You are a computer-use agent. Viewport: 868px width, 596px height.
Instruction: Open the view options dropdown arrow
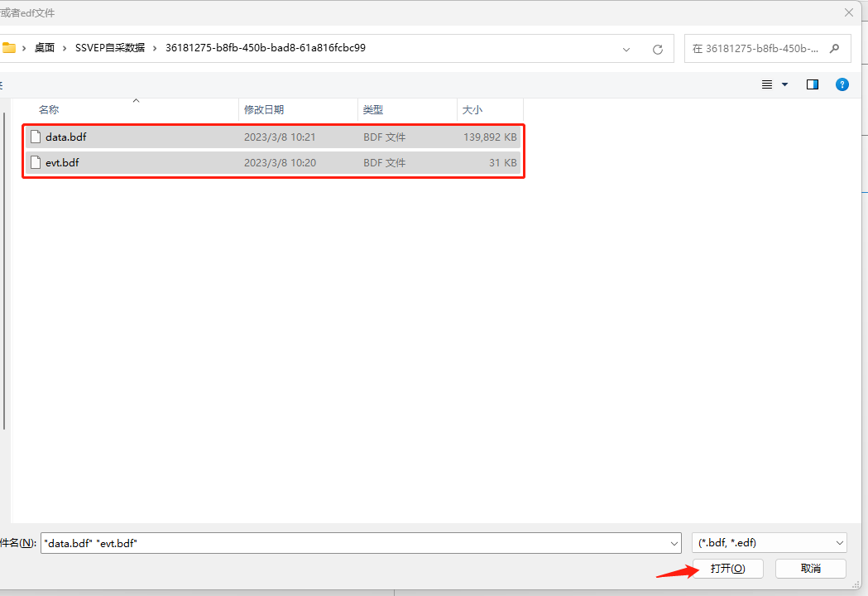[x=784, y=84]
